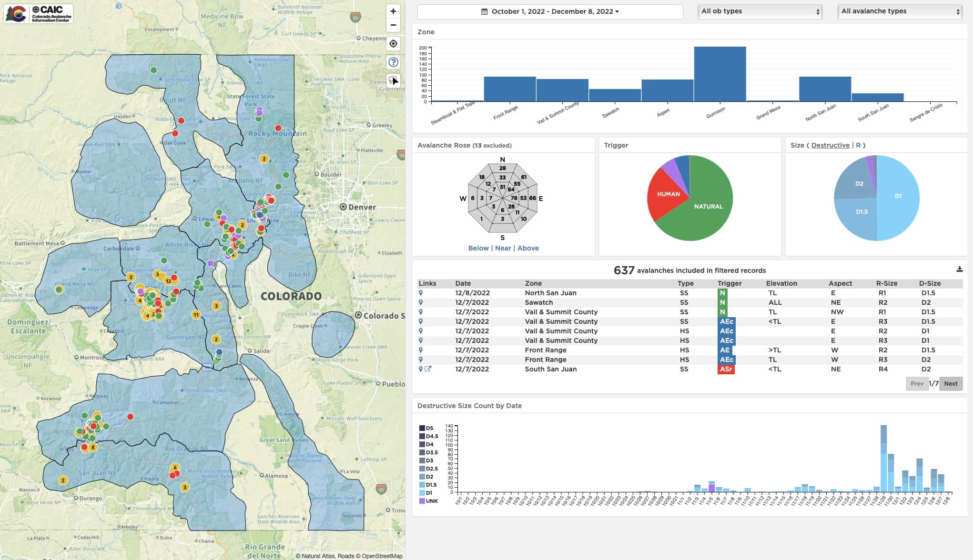The image size is (973, 560).
Task: Click the OpenStreetMap attribution link
Action: (x=382, y=556)
